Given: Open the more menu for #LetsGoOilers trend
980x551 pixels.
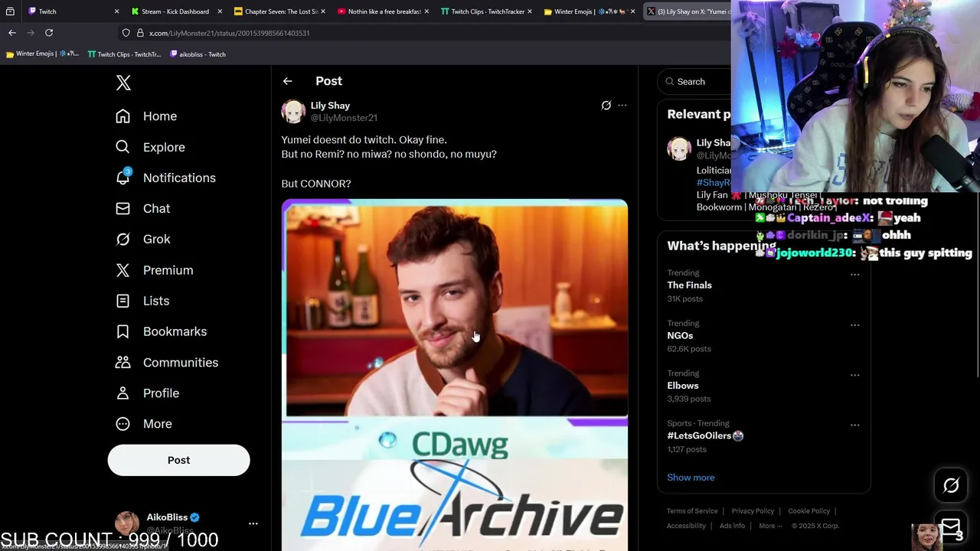Looking at the screenshot, I should (x=854, y=425).
